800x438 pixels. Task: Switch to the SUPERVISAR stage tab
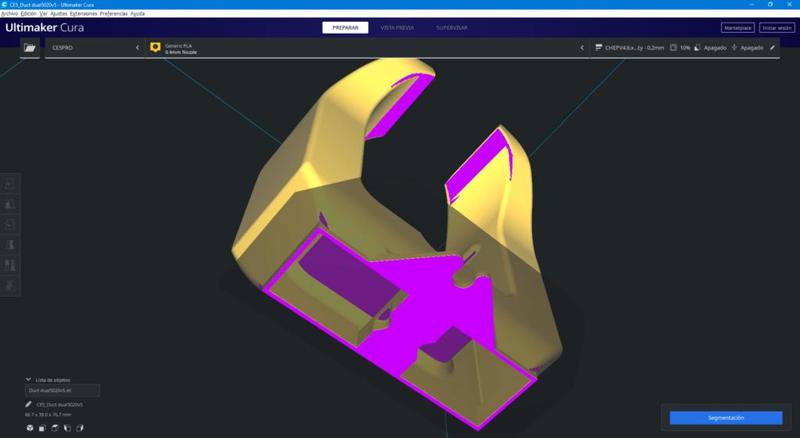452,28
